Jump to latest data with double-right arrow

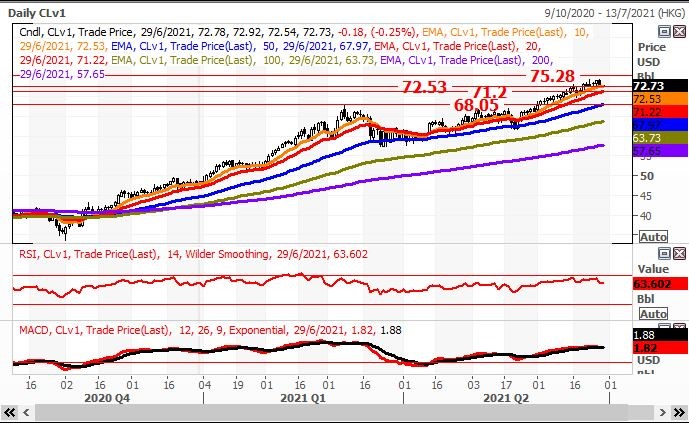677,412
